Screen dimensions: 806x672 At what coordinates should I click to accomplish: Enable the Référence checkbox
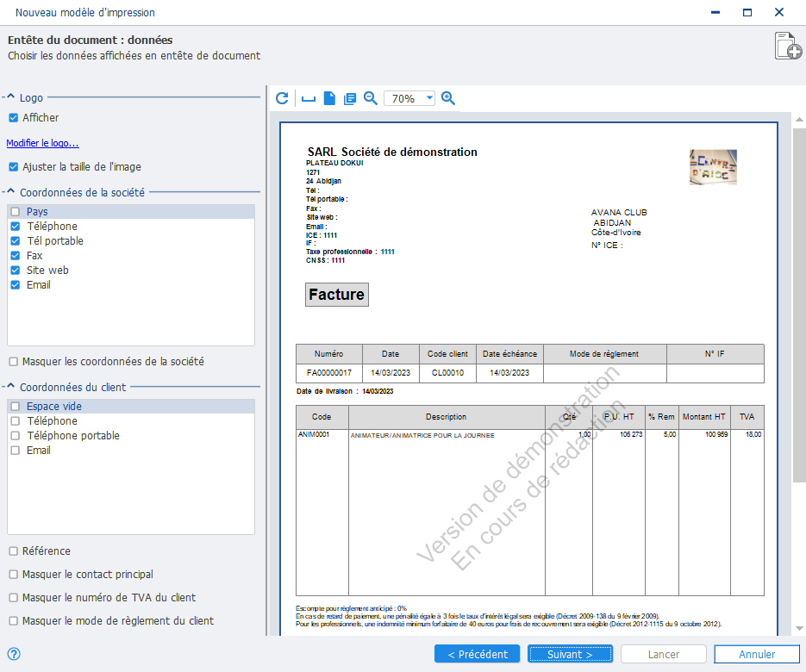(14, 551)
